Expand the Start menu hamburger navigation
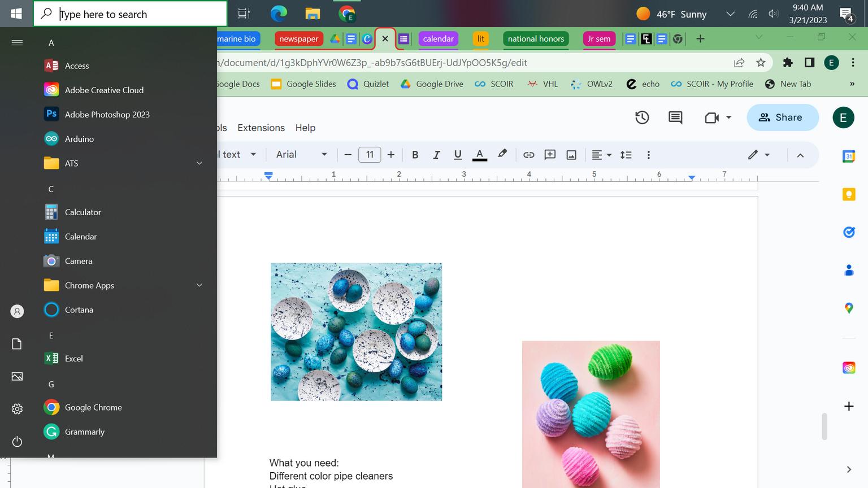 (x=17, y=42)
